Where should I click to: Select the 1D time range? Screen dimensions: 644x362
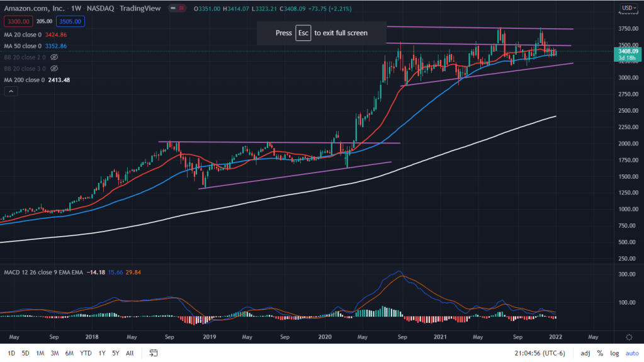[11, 353]
